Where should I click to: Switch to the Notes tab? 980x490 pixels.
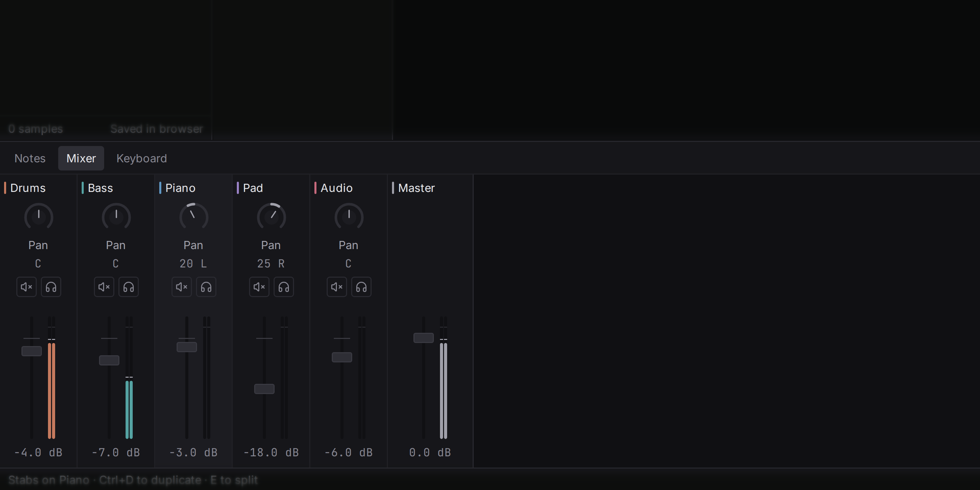30,158
